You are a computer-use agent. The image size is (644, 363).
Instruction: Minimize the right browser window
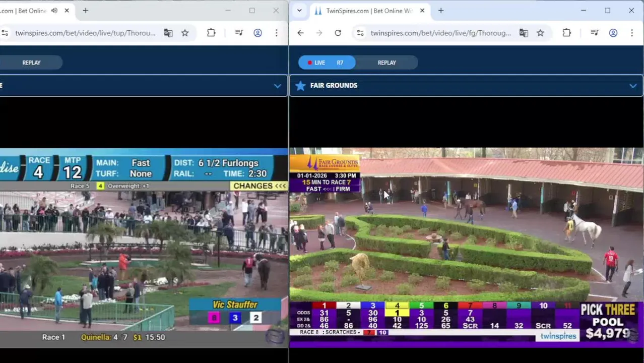coord(584,11)
